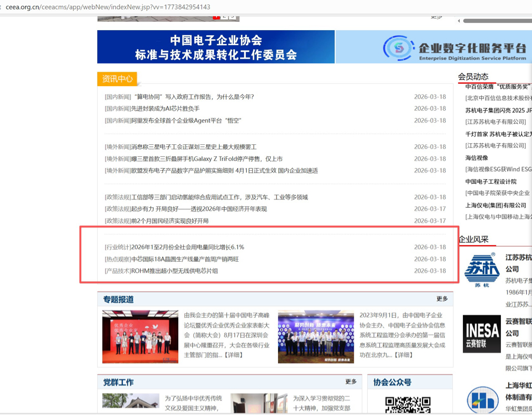Click the 2026-03-17 date beside 起步有力 article
The height and width of the screenshot is (415, 532).
tap(430, 209)
